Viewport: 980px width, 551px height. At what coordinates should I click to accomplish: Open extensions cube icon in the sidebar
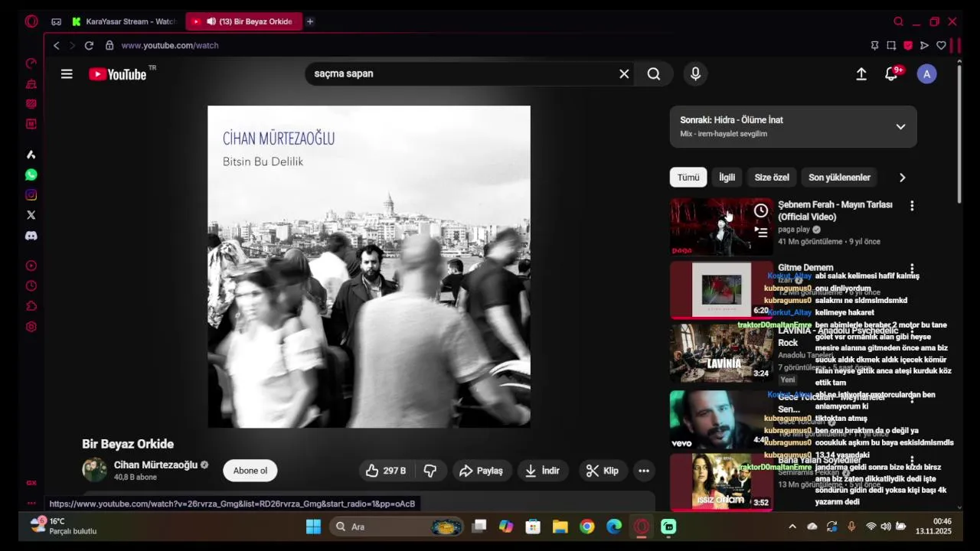(x=31, y=306)
